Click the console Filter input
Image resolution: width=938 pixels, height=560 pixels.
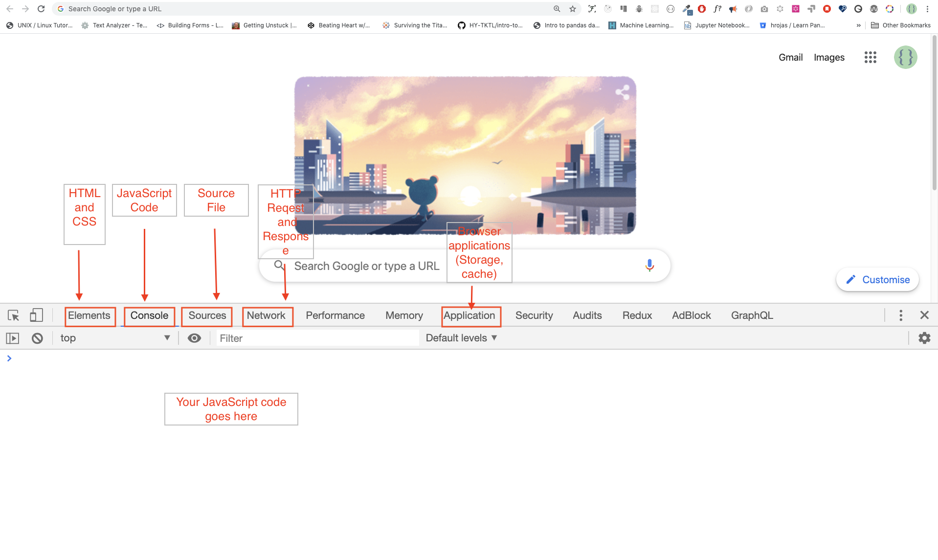318,338
